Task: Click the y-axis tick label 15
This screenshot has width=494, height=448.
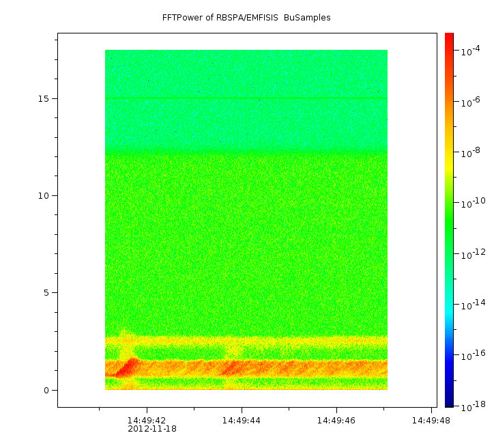Action: click(x=44, y=98)
